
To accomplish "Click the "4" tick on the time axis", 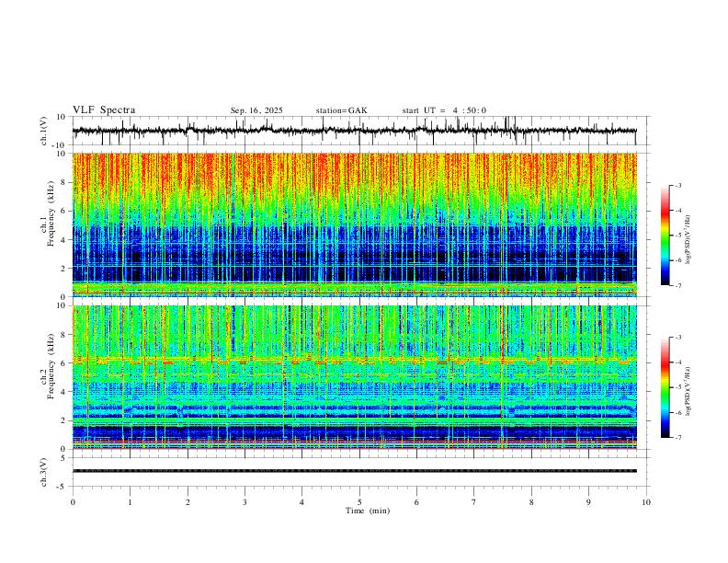I will tap(301, 502).
